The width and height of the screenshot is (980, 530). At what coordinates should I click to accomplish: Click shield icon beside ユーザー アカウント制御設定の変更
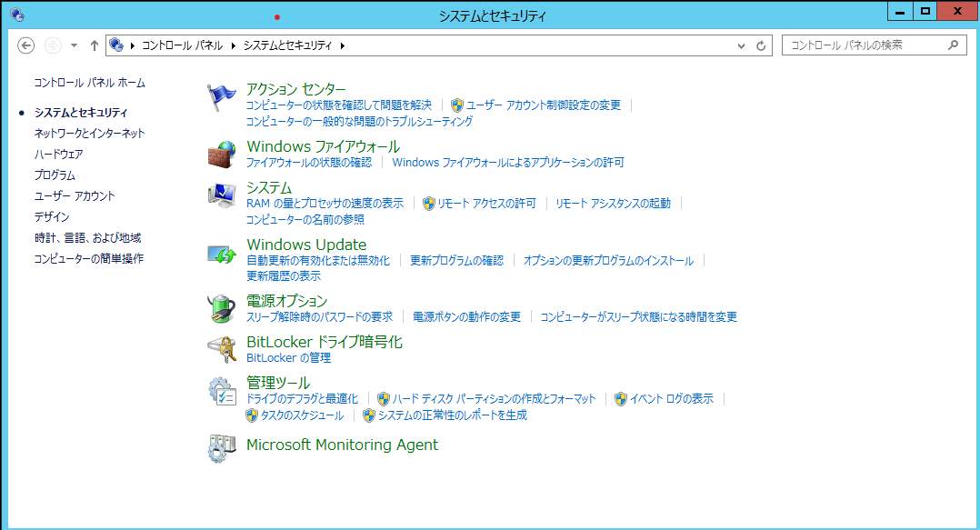pos(457,105)
